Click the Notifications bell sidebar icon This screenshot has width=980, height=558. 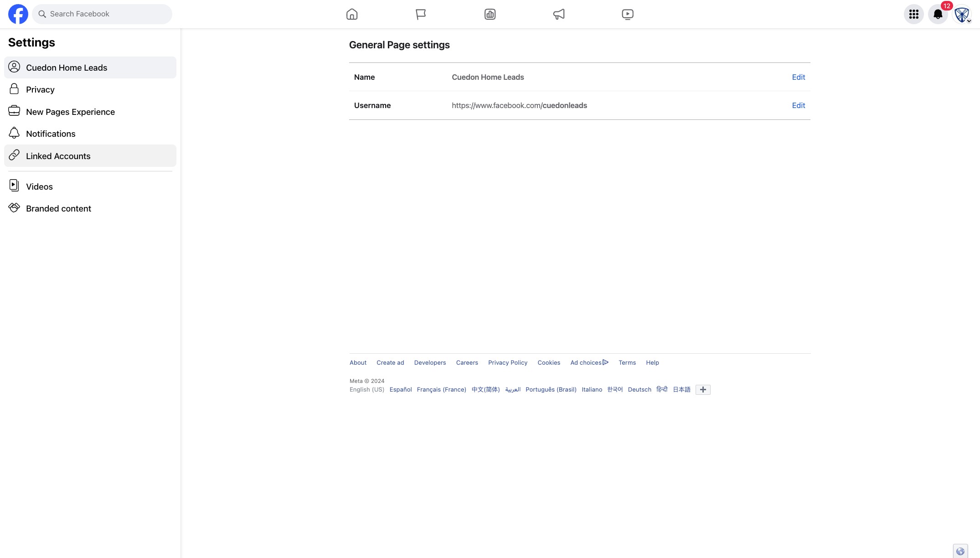pos(14,133)
